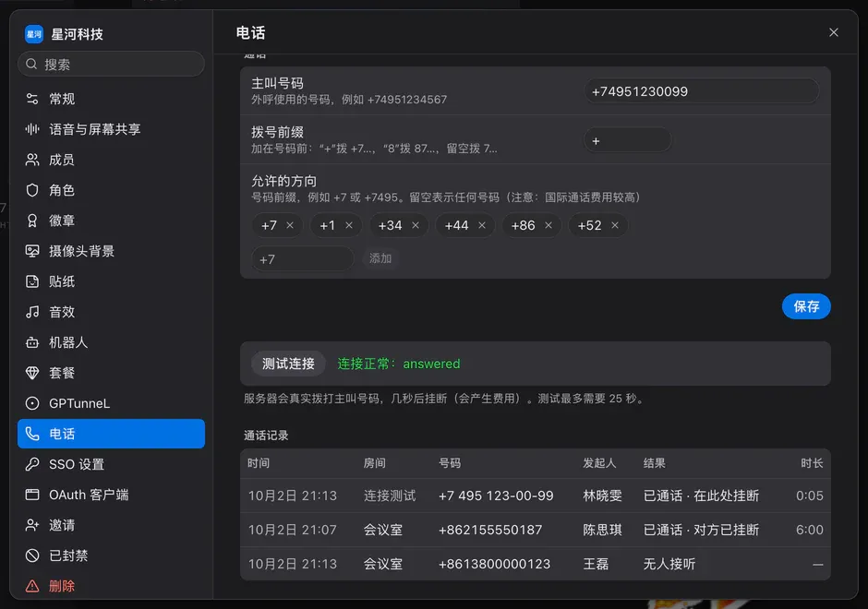Select call number +862155550187
868x609 pixels.
tap(490, 530)
